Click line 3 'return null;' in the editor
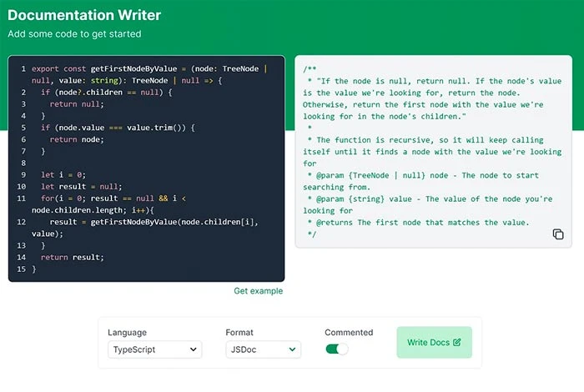 [x=77, y=104]
